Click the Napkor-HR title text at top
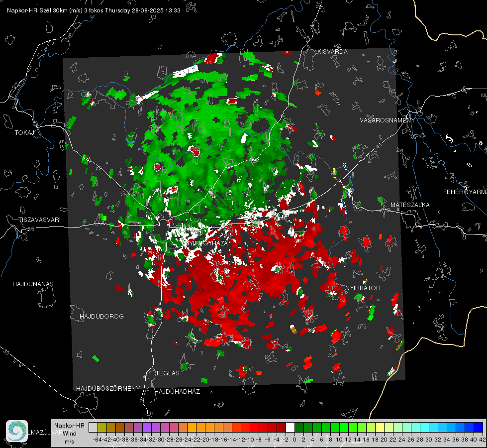 94,10
